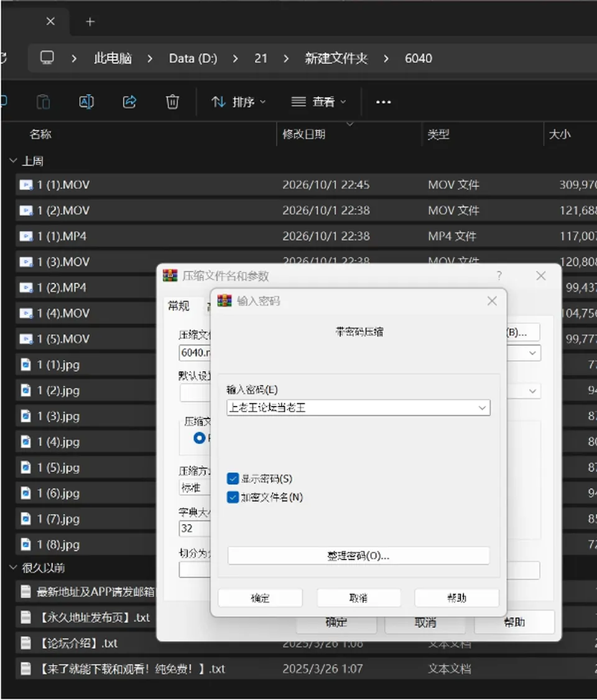Click the WinRAR icon in 压缩文件名和参数 title bar

click(x=170, y=276)
